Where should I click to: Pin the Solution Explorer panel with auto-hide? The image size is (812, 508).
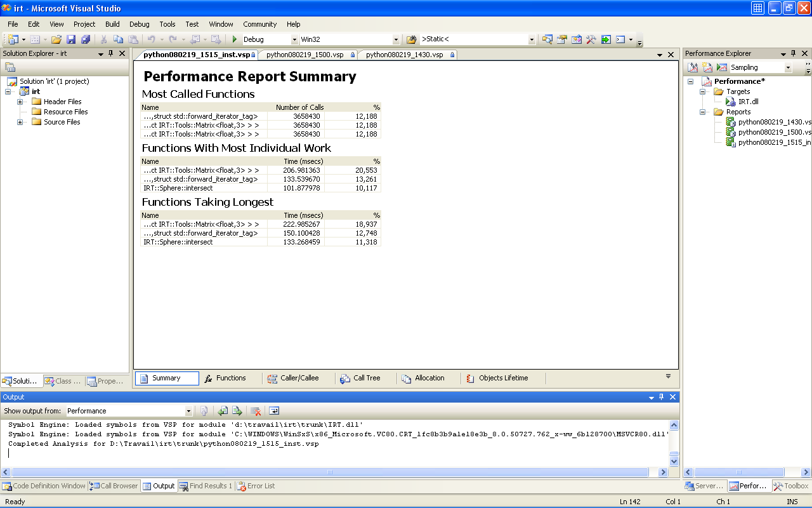coord(111,54)
